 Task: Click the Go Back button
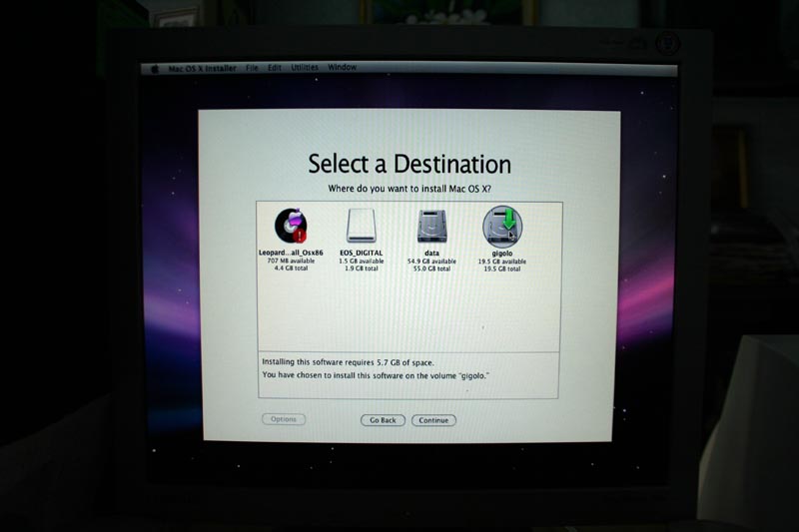click(383, 420)
